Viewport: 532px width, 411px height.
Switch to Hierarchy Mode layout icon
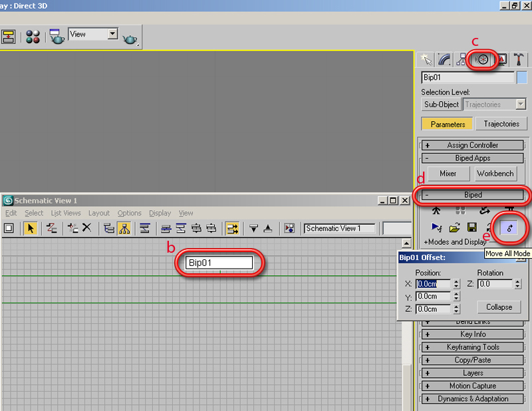(x=109, y=228)
